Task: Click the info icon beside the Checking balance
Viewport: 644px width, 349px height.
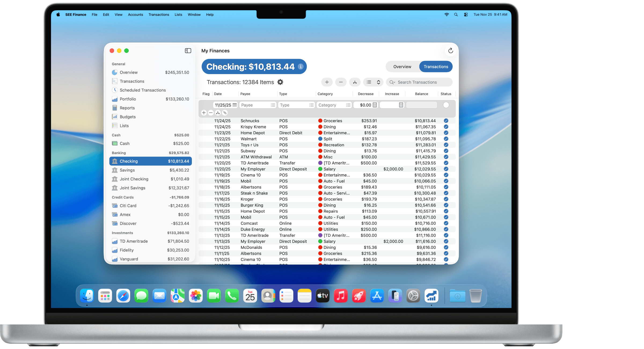Action: (x=301, y=67)
